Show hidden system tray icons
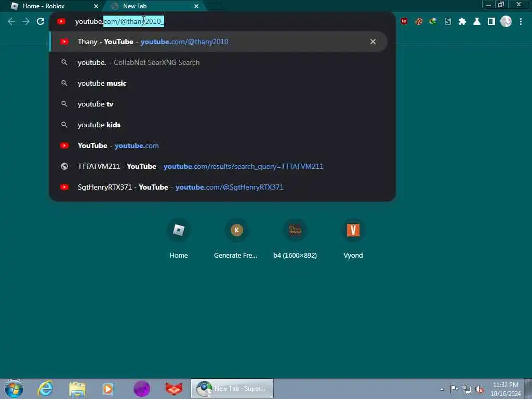This screenshot has height=399, width=532. (442, 389)
